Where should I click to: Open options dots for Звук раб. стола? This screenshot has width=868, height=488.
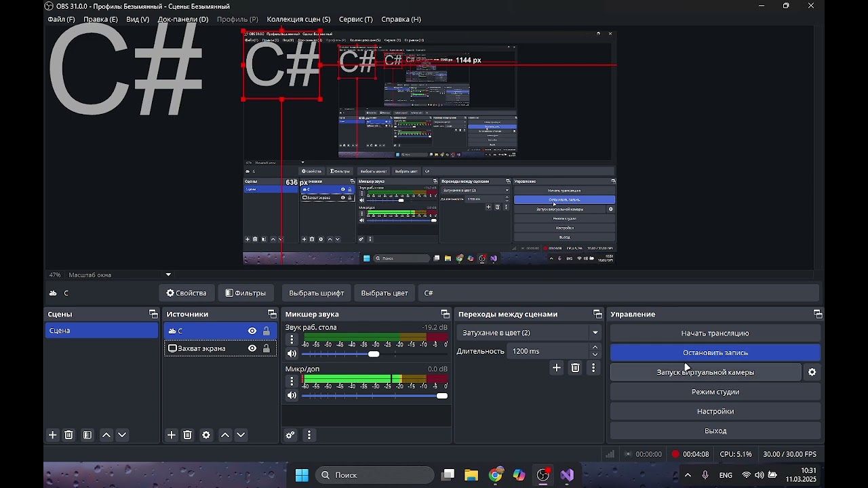pos(292,340)
